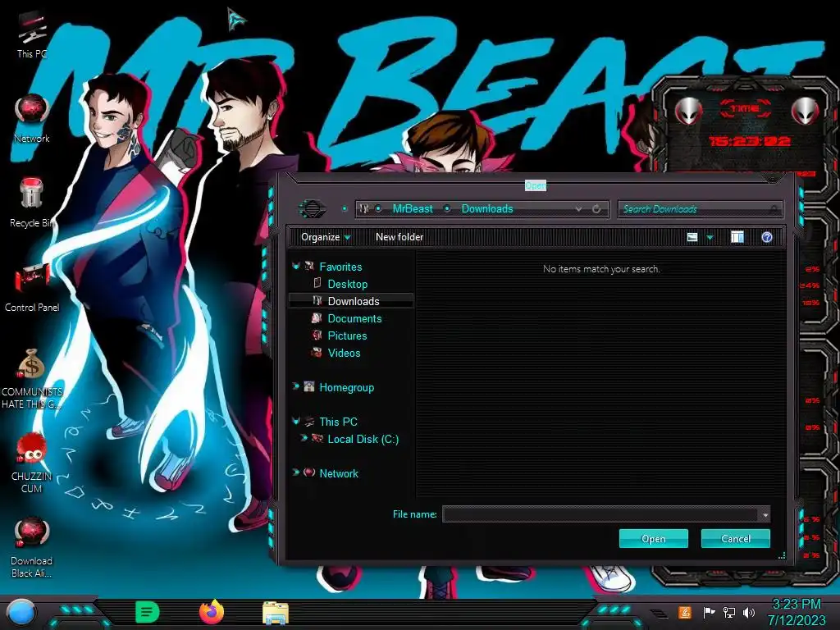Click the New folder button

(399, 237)
